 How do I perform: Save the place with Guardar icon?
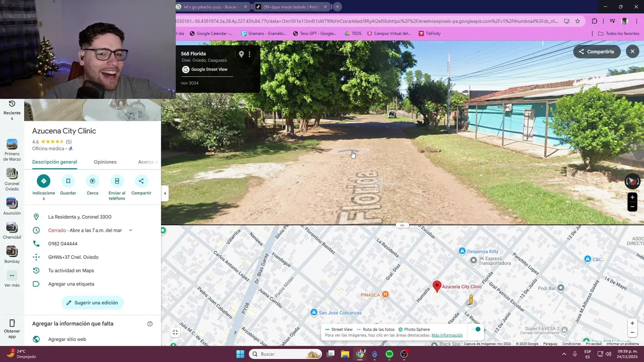tap(68, 181)
